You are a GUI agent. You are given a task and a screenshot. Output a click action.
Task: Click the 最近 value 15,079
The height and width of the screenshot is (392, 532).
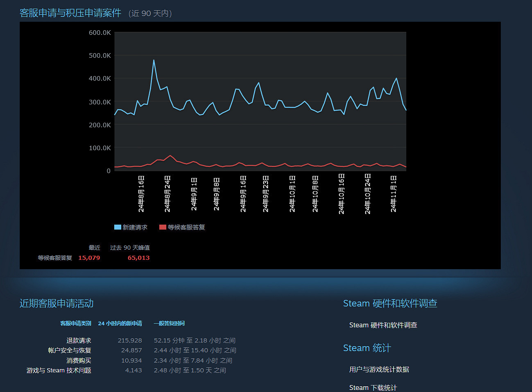click(x=89, y=258)
